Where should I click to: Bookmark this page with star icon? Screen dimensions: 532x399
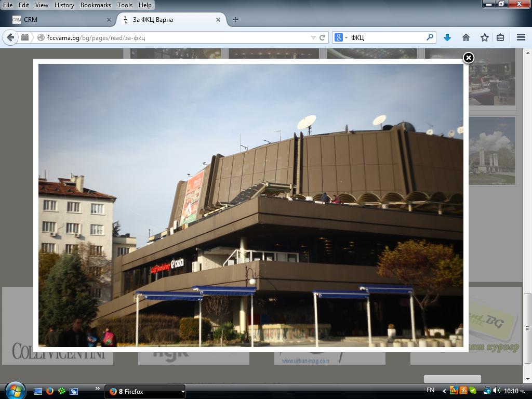(x=485, y=37)
